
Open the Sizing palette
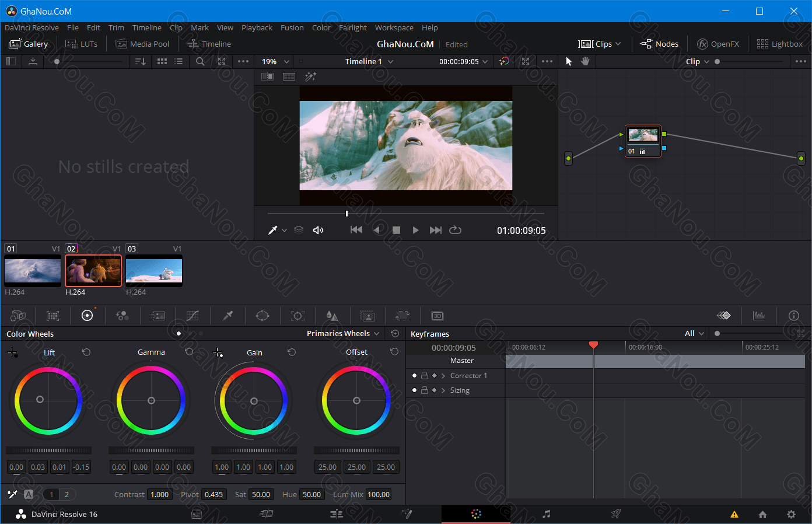coord(402,316)
